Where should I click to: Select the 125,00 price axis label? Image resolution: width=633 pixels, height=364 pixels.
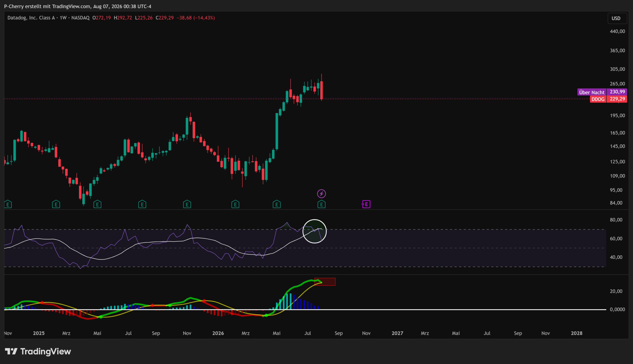pyautogui.click(x=617, y=162)
